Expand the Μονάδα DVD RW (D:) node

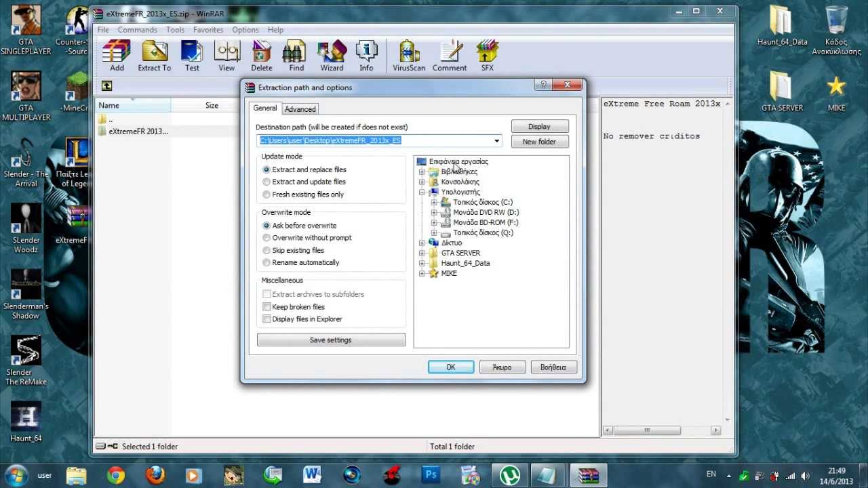point(434,212)
